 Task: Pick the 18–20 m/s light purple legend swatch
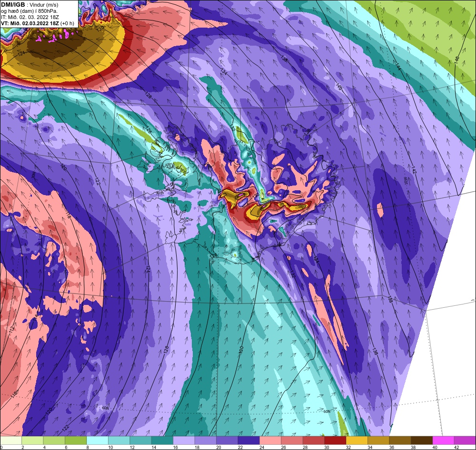[205, 440]
